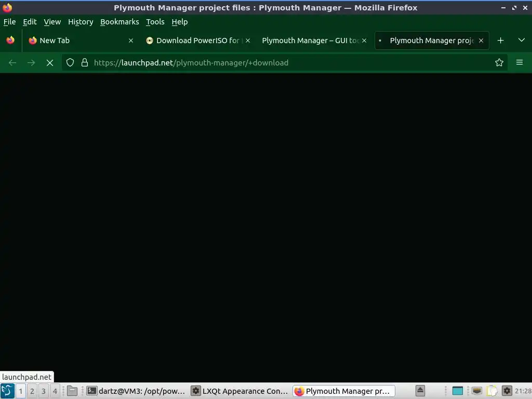
Task: Expand the list all tabs chevron
Action: 522,41
